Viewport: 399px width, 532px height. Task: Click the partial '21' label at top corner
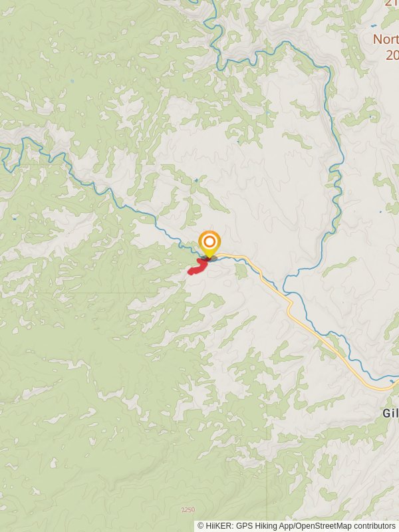click(x=391, y=3)
